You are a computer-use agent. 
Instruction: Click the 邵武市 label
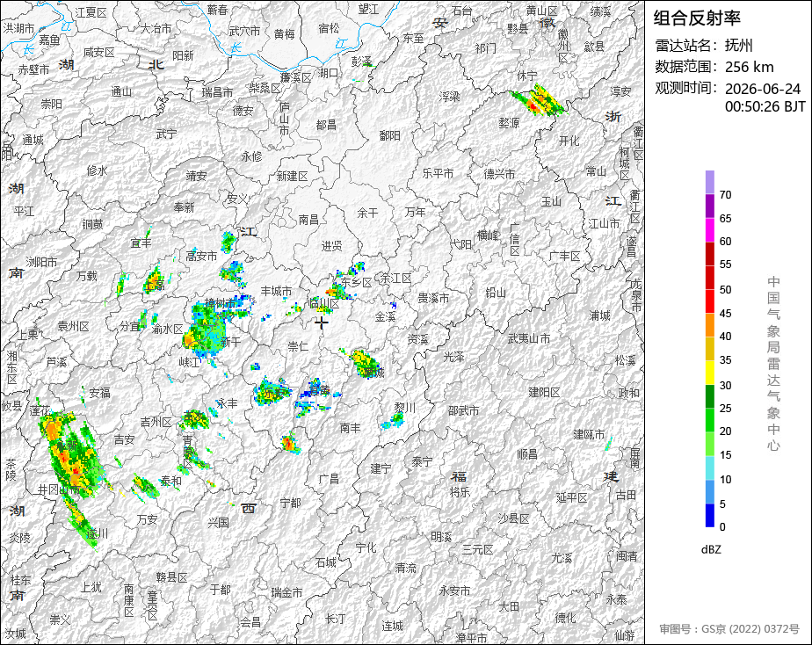(463, 411)
